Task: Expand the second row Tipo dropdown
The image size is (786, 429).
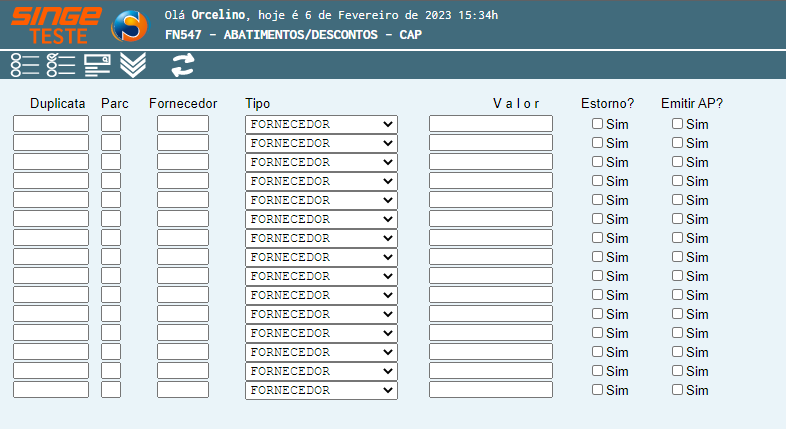Action: pos(321,143)
